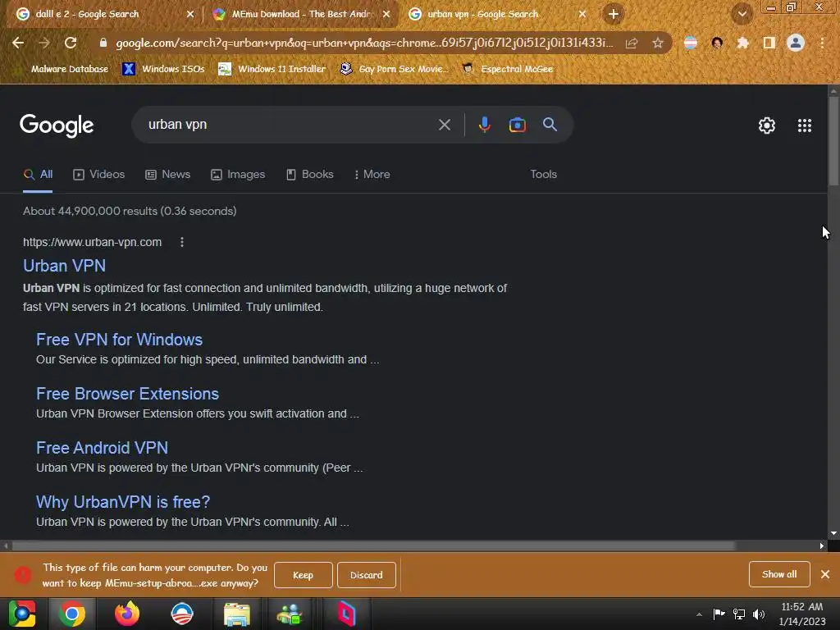Go back to the previous page
Viewport: 840px width, 630px height.
point(18,43)
